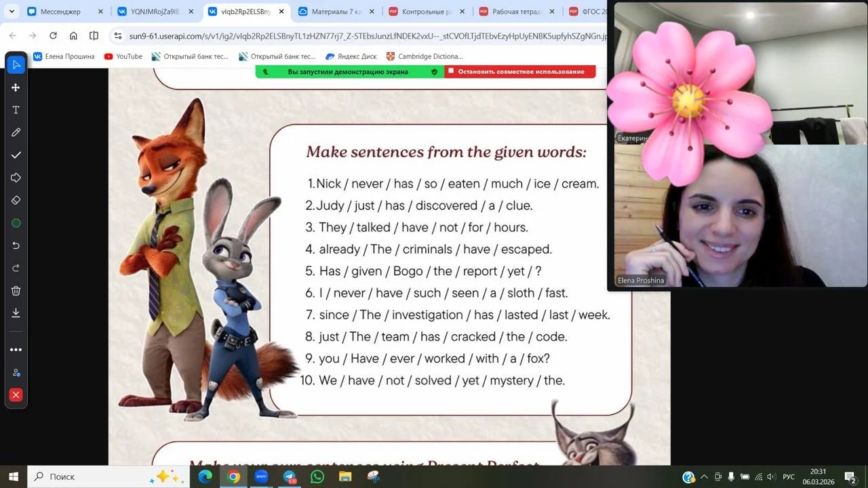Switch to the Контрольные PDF tab

427,12
